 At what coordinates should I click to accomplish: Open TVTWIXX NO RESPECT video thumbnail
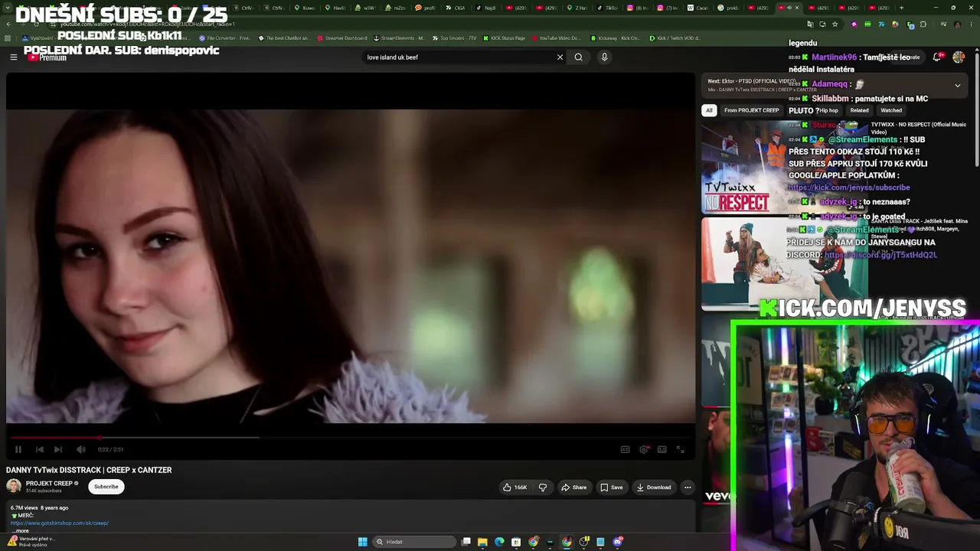(x=784, y=168)
